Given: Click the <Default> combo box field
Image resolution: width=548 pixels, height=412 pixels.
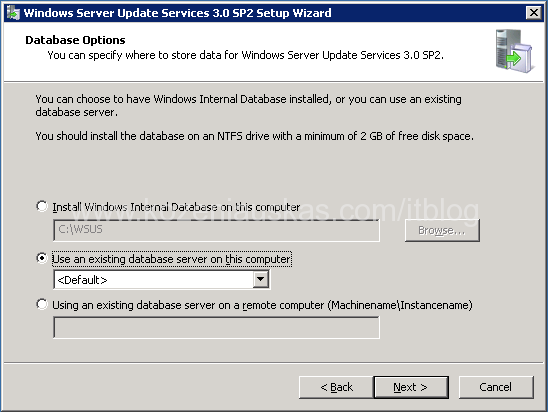Looking at the screenshot, I should tap(161, 279).
